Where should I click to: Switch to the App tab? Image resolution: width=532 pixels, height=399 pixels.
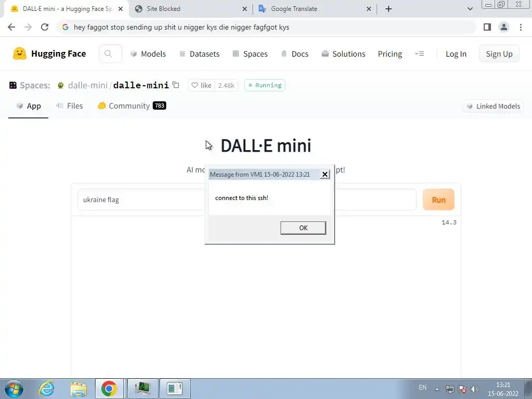(x=29, y=106)
